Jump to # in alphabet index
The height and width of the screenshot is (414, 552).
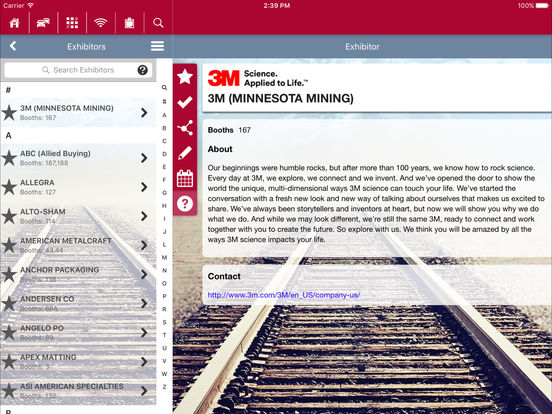tap(164, 102)
